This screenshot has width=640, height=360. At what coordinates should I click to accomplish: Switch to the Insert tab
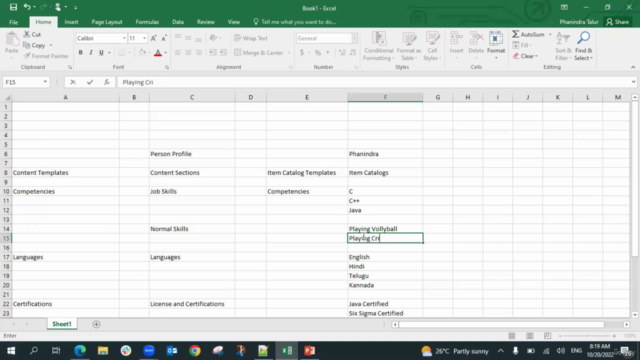71,22
